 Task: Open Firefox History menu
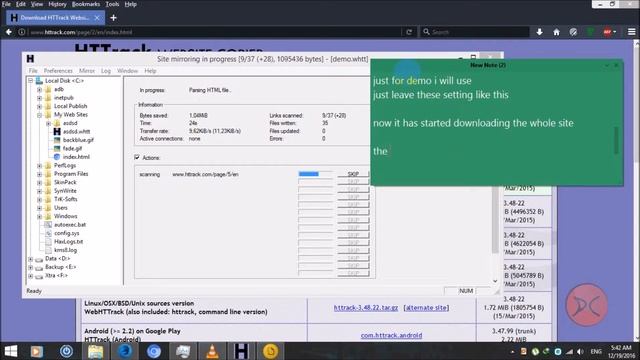[x=57, y=4]
